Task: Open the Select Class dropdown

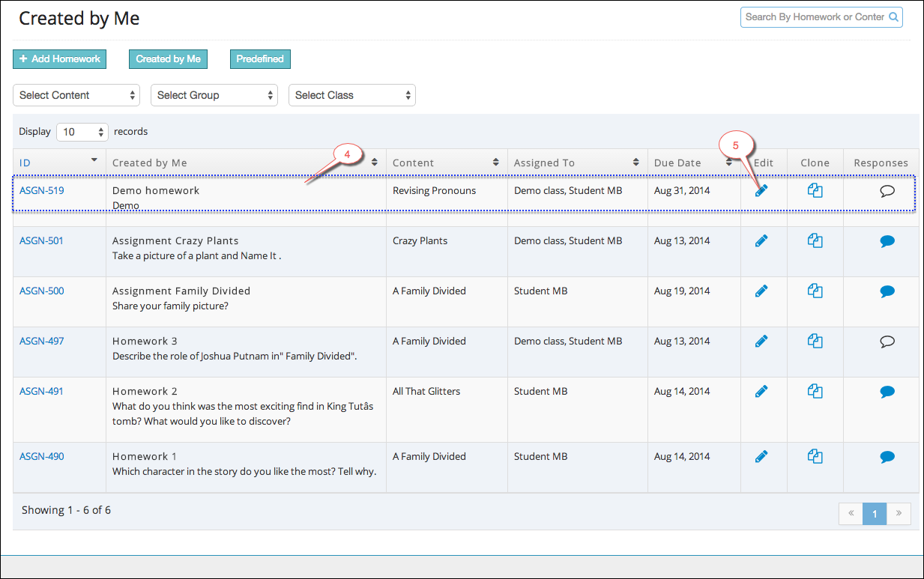Action: [x=352, y=95]
